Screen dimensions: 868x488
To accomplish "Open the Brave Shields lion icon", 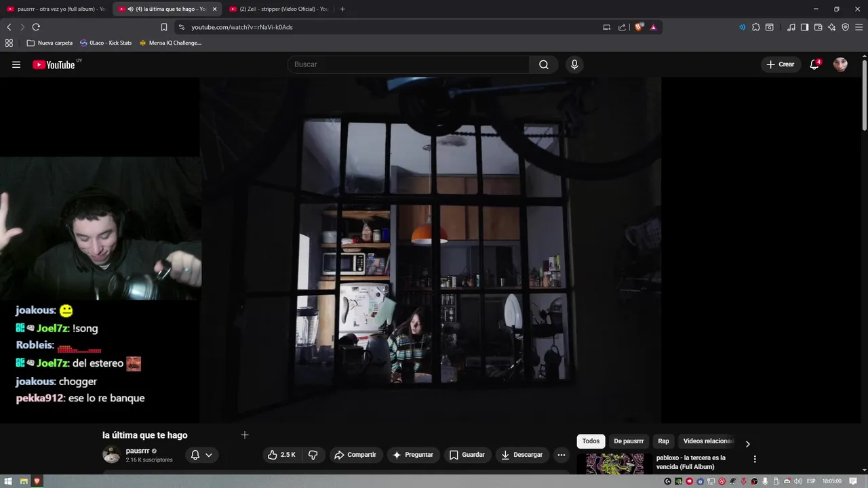I will click(639, 27).
